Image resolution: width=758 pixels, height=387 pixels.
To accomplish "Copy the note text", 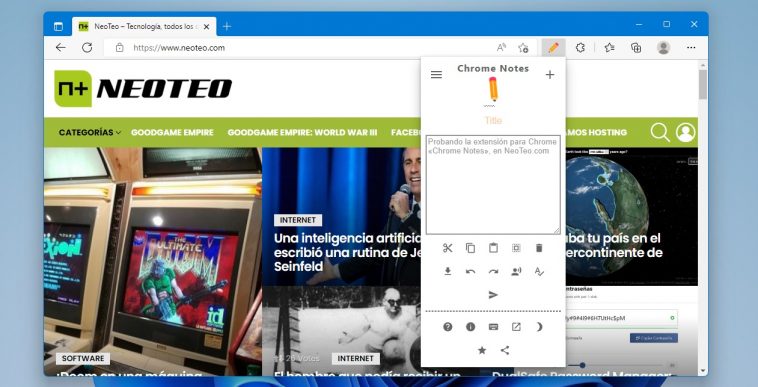I will 470,248.
